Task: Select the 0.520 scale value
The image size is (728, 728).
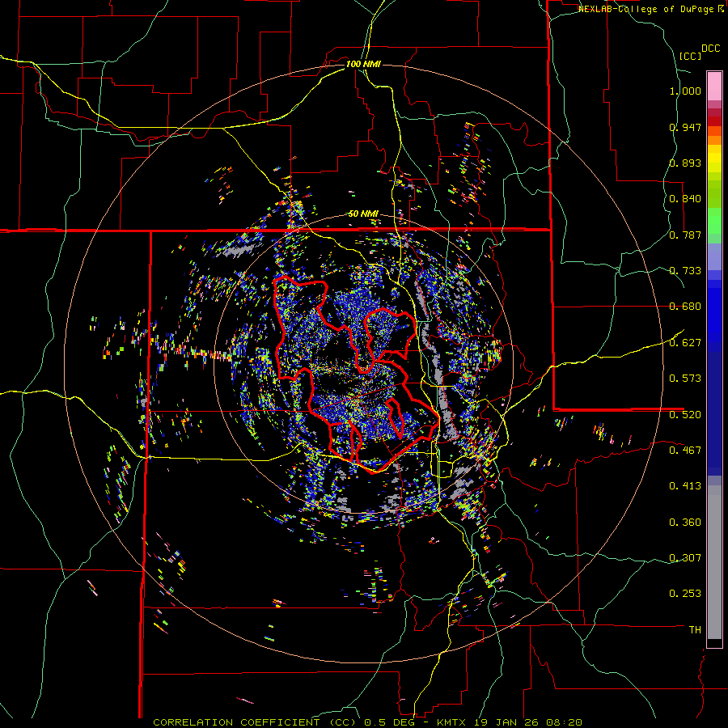Action: [x=685, y=414]
